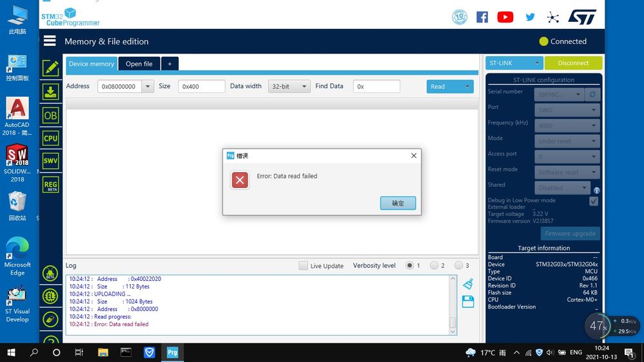The image size is (644, 362).
Task: Open the ST-LINK interface dropdown
Action: 514,62
